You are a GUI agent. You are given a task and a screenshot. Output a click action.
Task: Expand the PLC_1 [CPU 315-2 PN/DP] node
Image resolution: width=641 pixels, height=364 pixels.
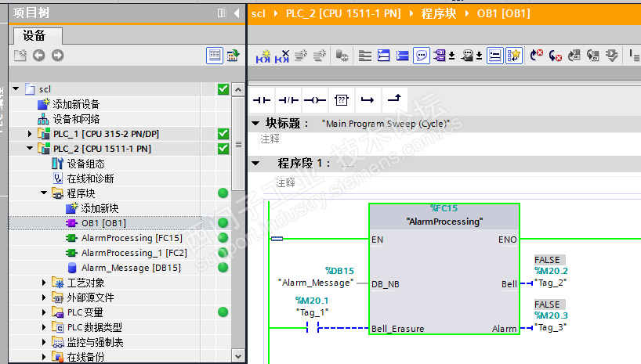(30, 134)
